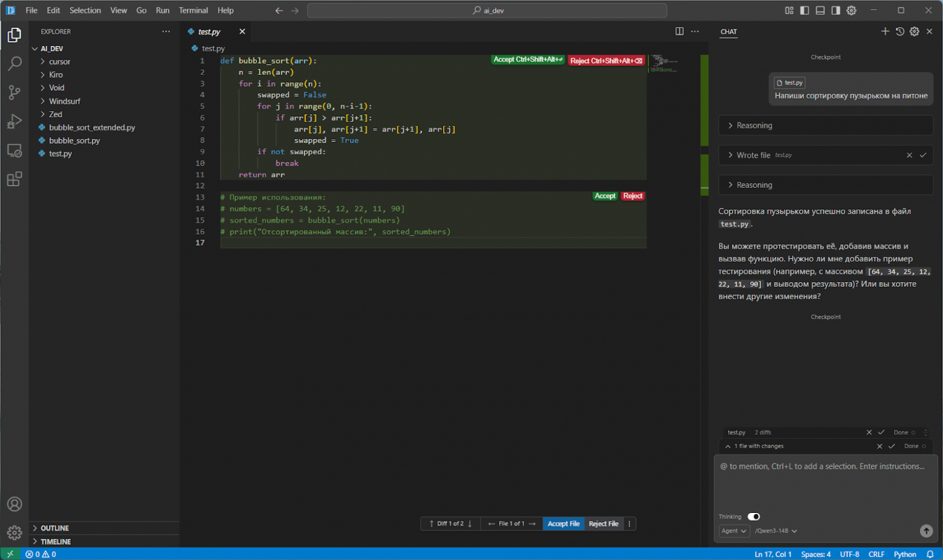Open the Source Control view

click(15, 92)
